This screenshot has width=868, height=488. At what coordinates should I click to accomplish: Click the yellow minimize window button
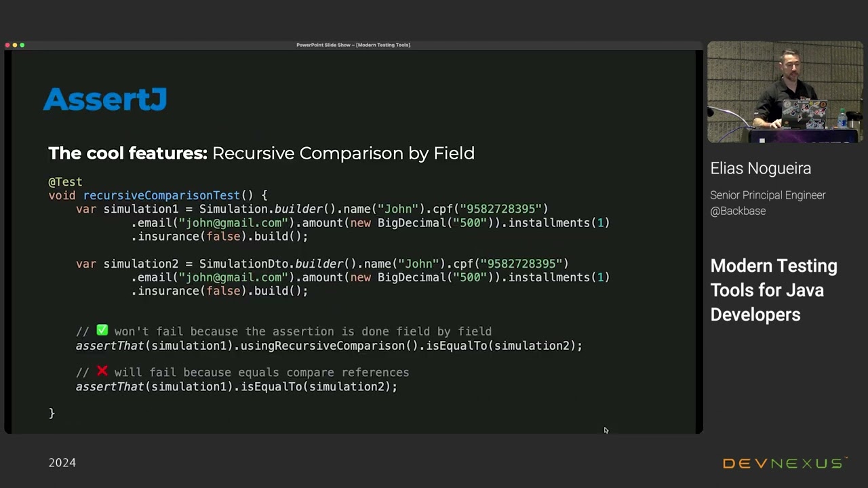click(x=15, y=45)
